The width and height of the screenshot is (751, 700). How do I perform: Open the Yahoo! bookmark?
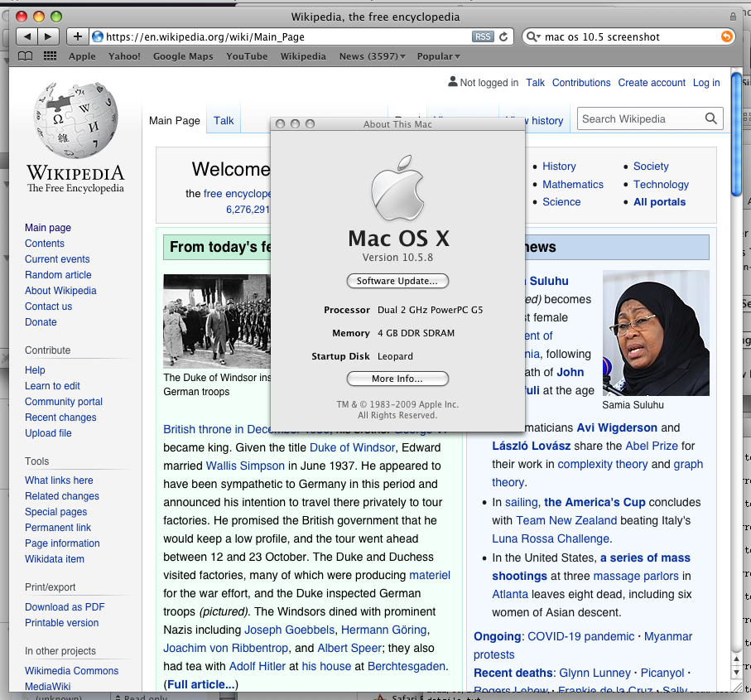click(124, 56)
